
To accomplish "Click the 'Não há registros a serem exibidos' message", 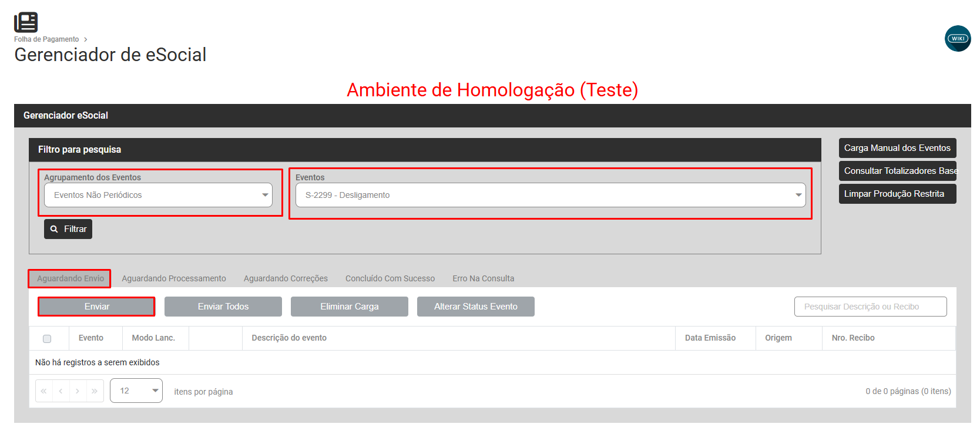I will coord(98,362).
